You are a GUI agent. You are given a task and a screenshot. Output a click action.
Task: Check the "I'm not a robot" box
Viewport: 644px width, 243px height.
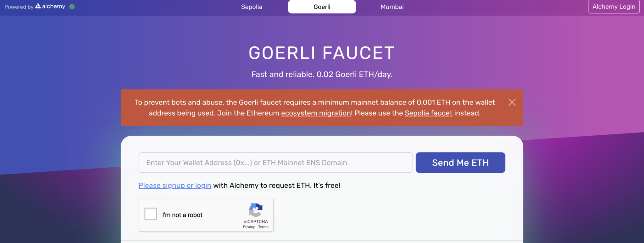click(x=151, y=214)
